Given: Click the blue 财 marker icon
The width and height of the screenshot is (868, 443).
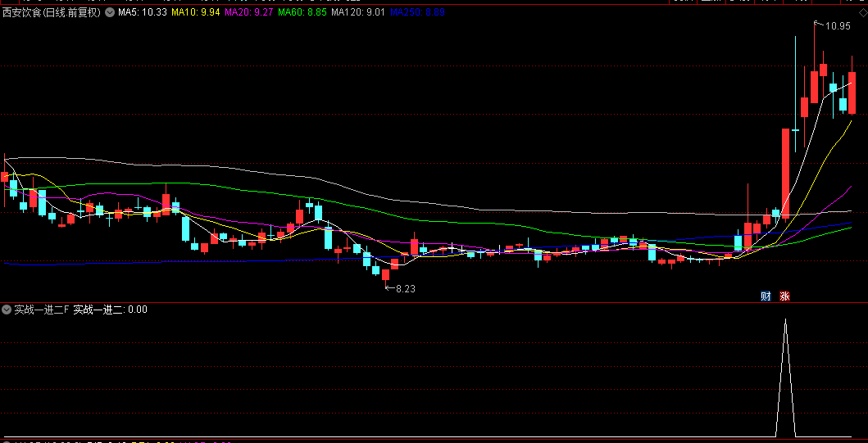Looking at the screenshot, I should [x=766, y=296].
